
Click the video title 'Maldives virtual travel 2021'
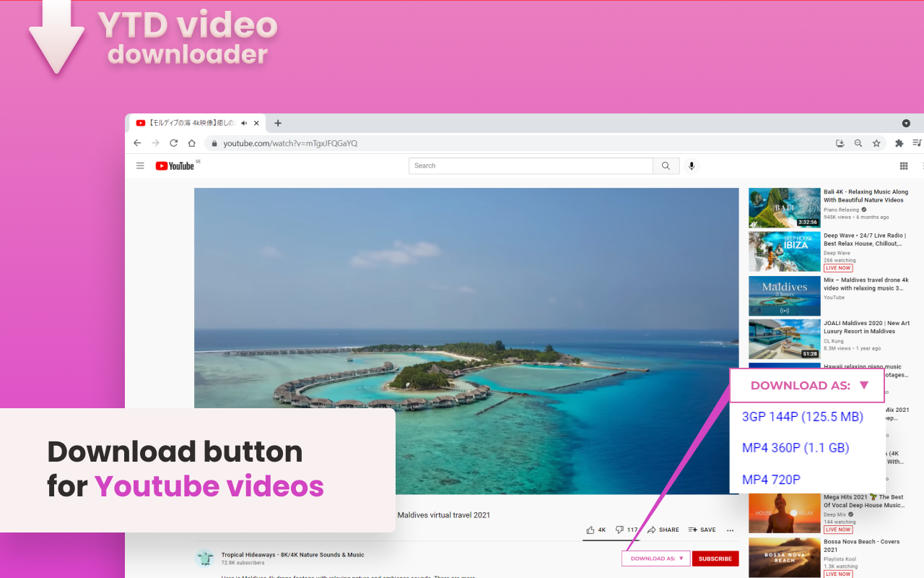pos(444,515)
